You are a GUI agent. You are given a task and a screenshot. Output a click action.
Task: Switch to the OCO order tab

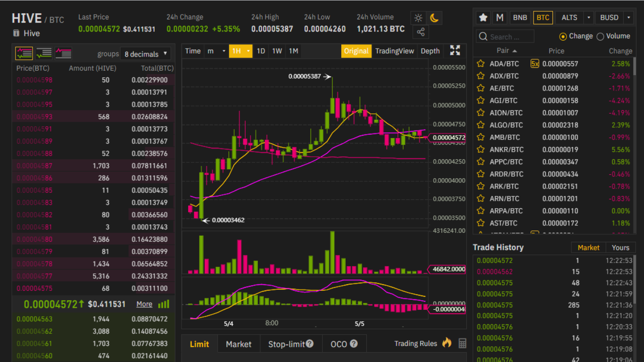point(344,344)
